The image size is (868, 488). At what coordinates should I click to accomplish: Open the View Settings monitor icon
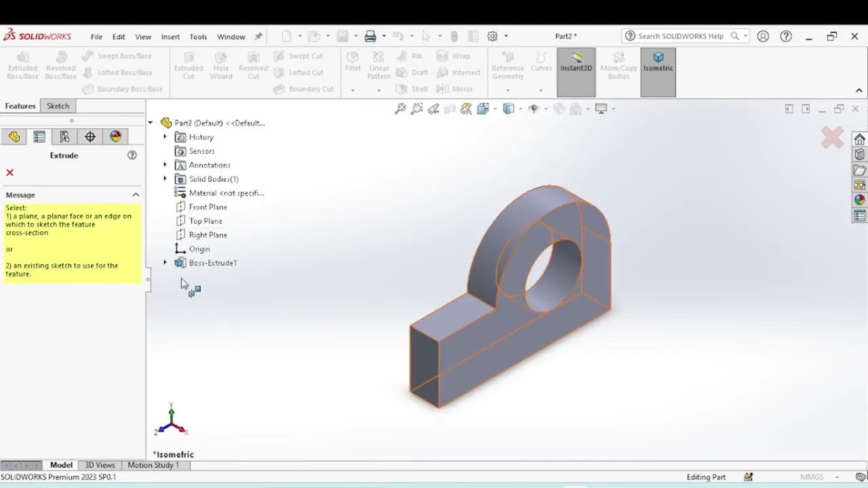point(601,108)
